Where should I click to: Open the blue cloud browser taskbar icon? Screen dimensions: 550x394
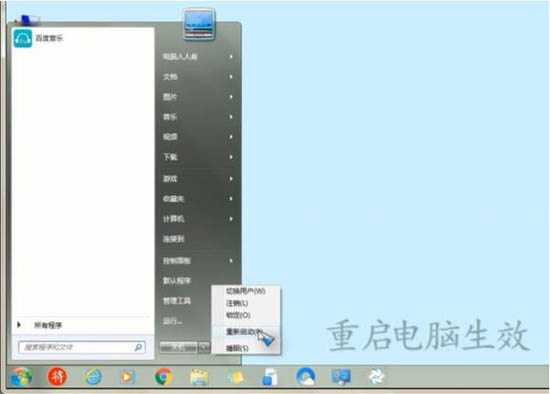pyautogui.click(x=305, y=377)
